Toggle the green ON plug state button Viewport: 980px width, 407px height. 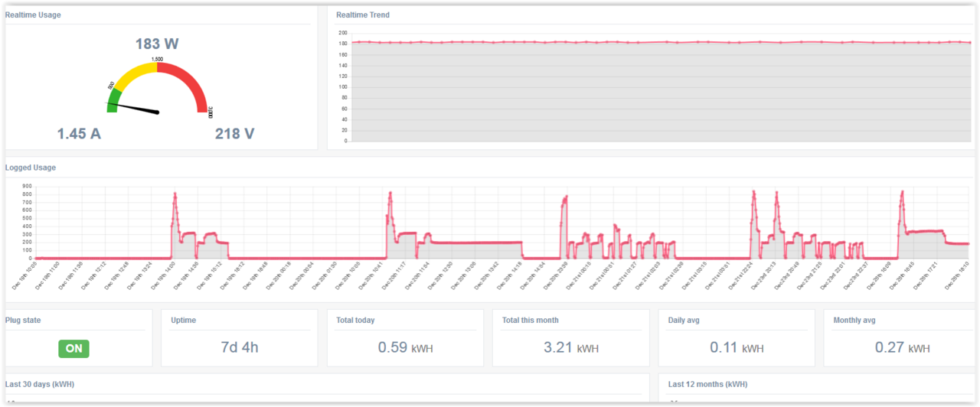click(73, 348)
